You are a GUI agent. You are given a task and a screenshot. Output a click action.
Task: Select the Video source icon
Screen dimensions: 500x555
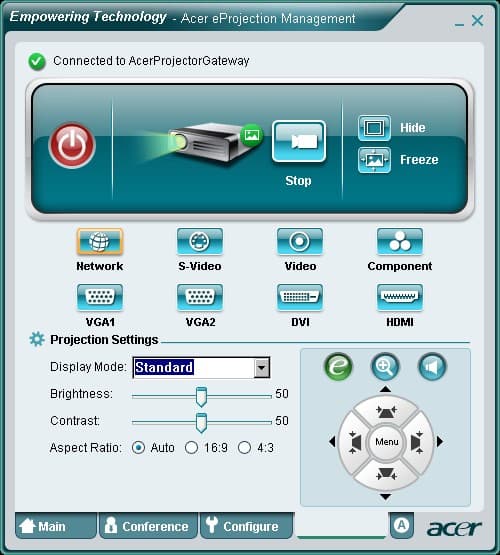pos(300,241)
